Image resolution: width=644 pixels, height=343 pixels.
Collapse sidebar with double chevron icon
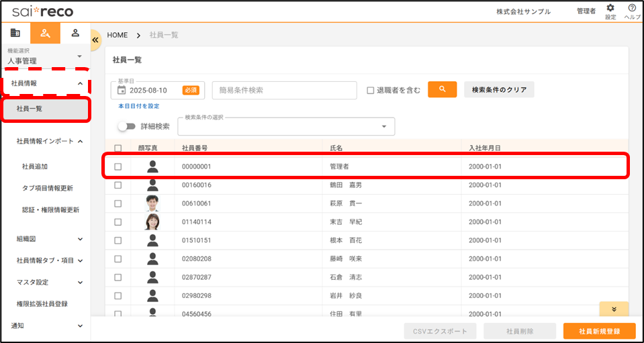(95, 40)
